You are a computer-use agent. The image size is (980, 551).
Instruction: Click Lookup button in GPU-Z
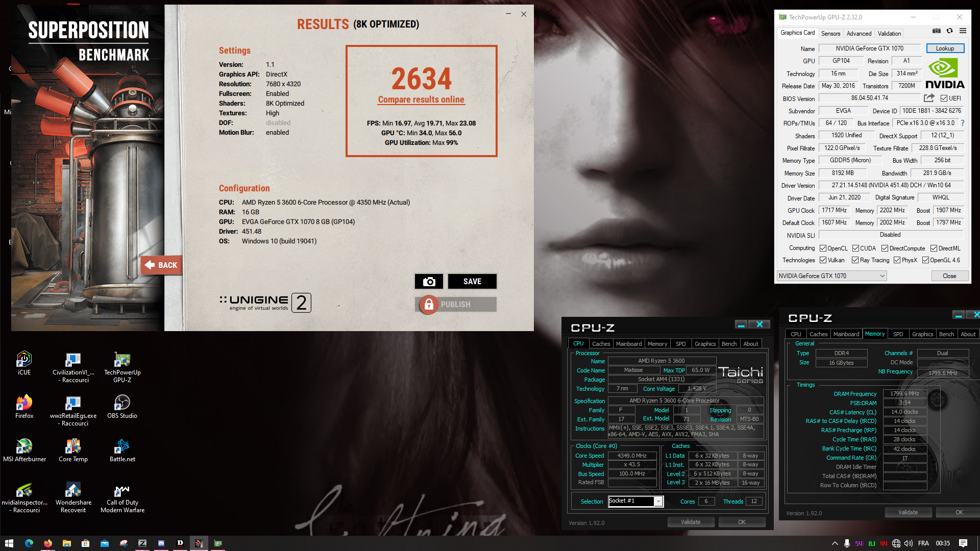[x=945, y=48]
